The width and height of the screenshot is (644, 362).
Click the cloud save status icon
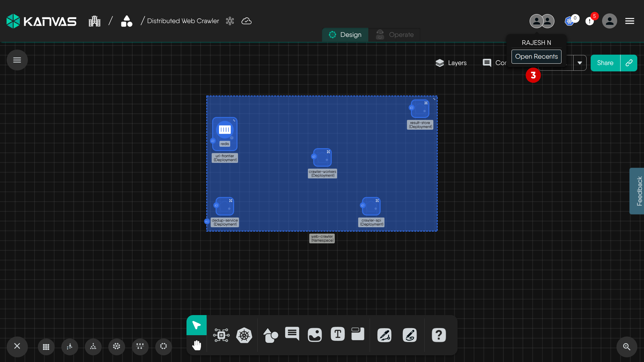click(247, 21)
